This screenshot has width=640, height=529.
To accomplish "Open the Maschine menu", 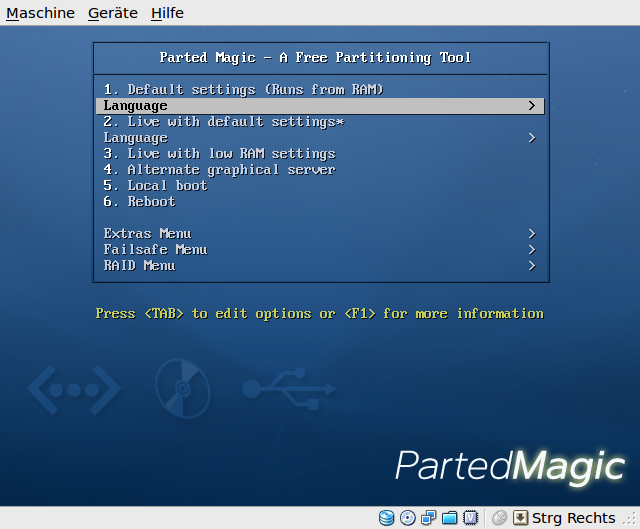I will [x=40, y=13].
